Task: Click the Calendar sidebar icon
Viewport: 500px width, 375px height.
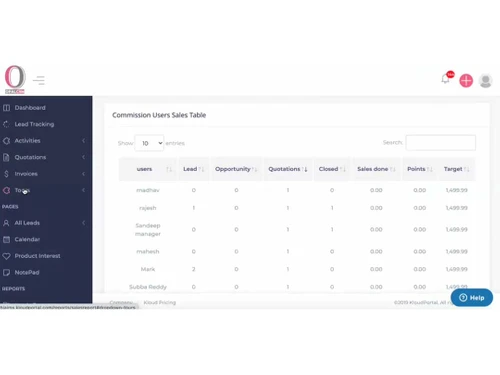Action: 6,239
